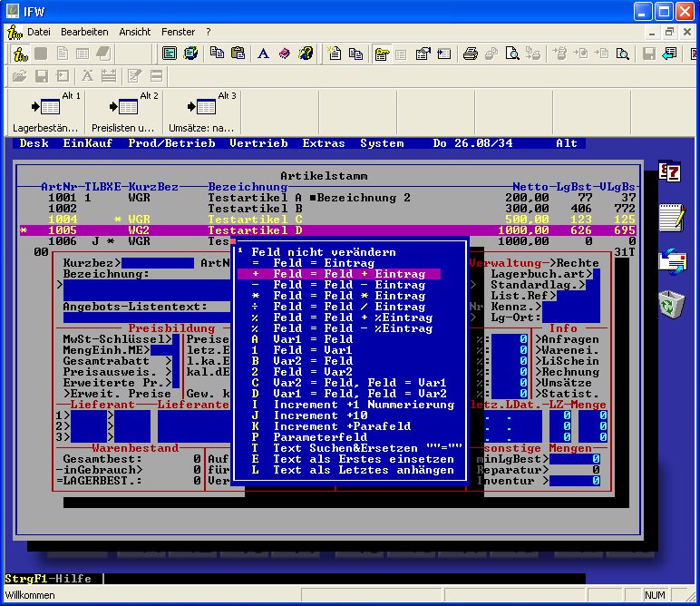Click the >Statist. link in Info
Viewport: 700px width, 606px height.
[569, 394]
